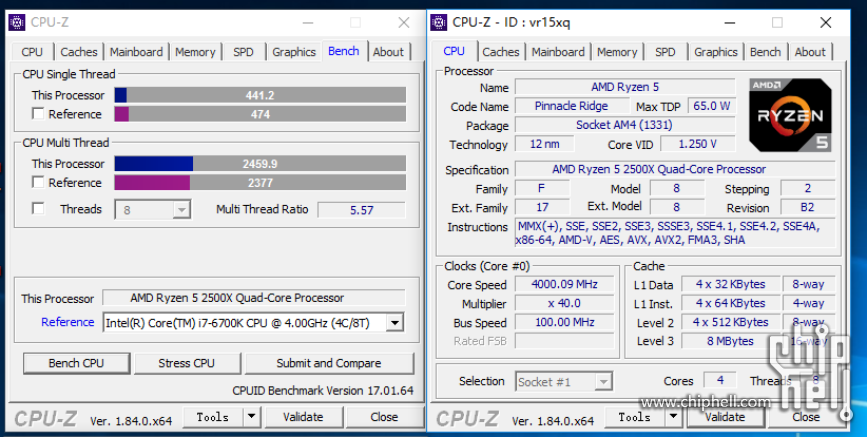Open the Socket #1 selection dropdown
The width and height of the screenshot is (867, 437).
coord(603,382)
